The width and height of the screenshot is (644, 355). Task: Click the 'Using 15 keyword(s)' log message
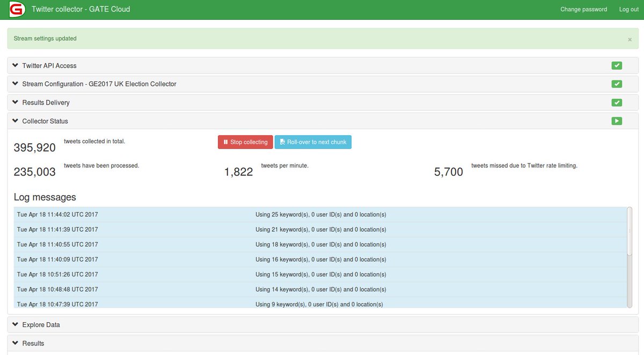coord(321,275)
